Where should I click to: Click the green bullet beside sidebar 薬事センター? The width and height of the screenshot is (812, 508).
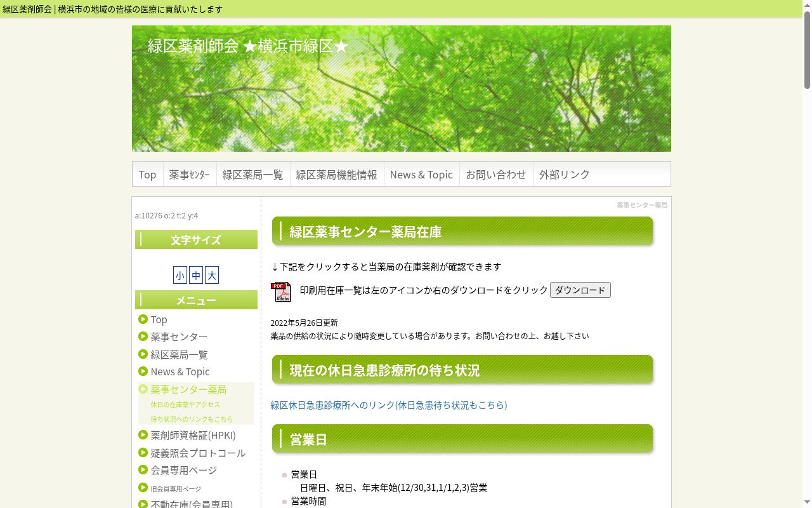click(x=143, y=337)
